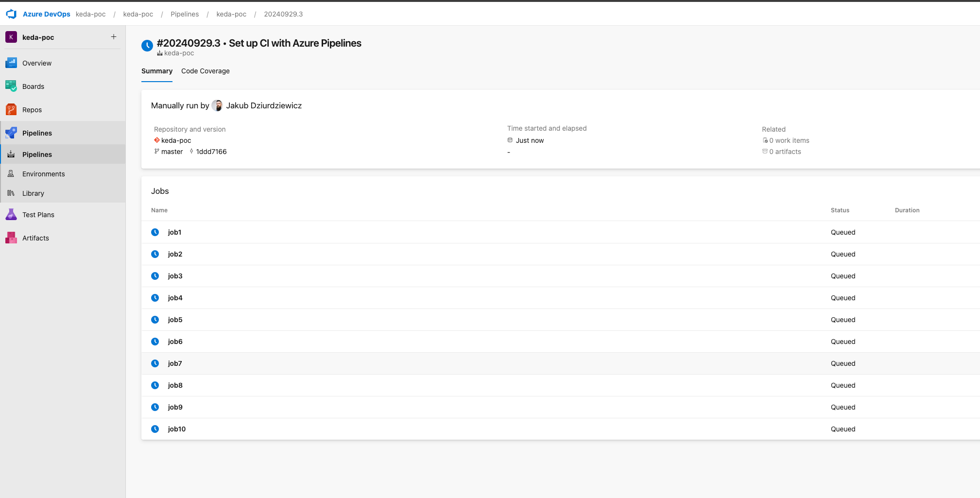Screen dimensions: 980x498
Task: Click the queued clock icon for job1
Action: [x=155, y=232]
